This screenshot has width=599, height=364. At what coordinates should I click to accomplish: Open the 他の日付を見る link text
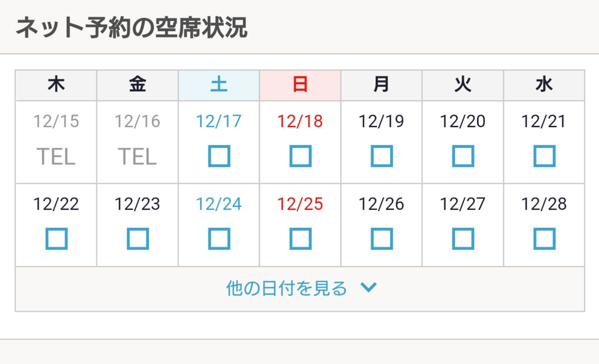click(x=286, y=288)
